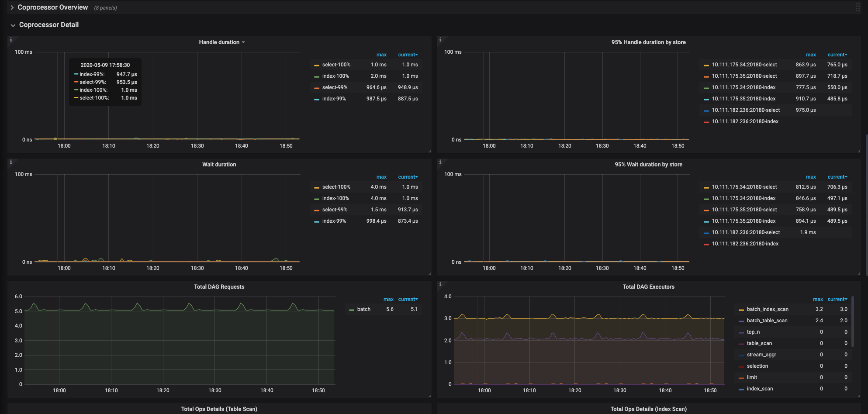Click resize handle of Handle duration panel
868x414 pixels.
pos(429,151)
